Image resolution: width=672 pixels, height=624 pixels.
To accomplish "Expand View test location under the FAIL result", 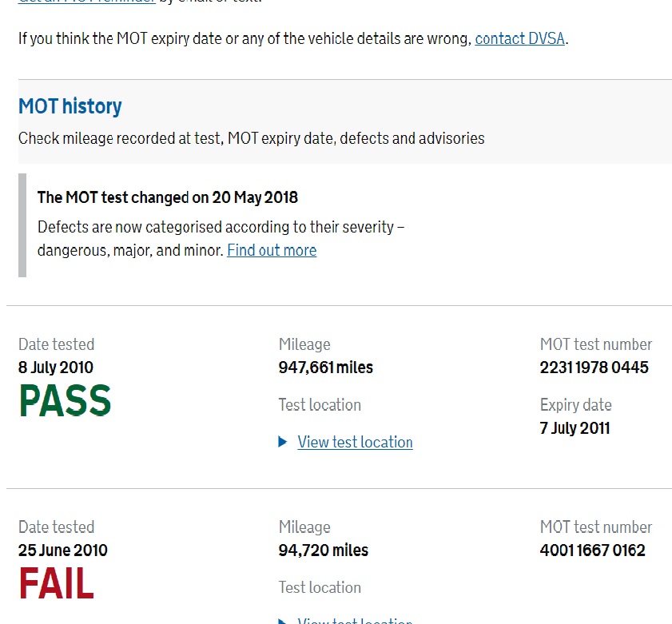I will pyautogui.click(x=355, y=621).
